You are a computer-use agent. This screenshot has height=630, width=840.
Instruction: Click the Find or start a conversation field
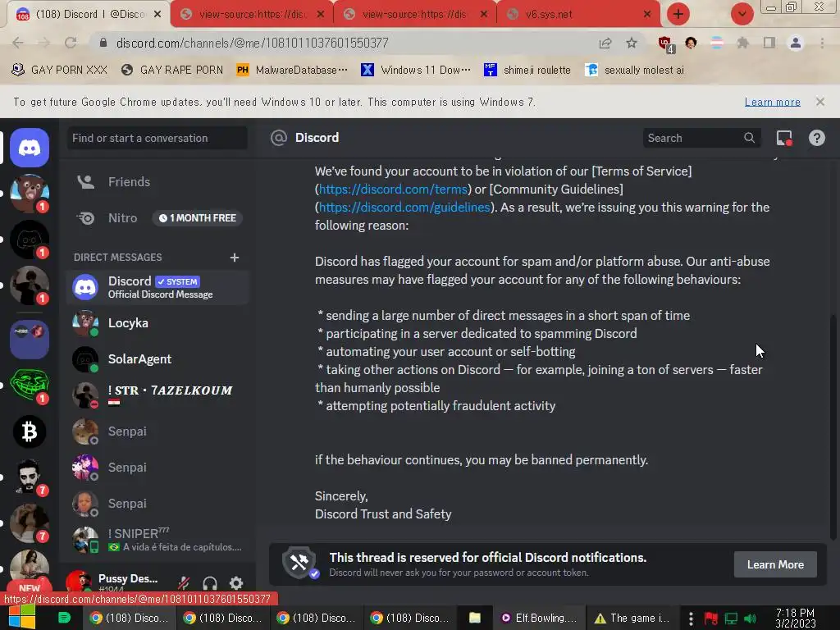[157, 138]
